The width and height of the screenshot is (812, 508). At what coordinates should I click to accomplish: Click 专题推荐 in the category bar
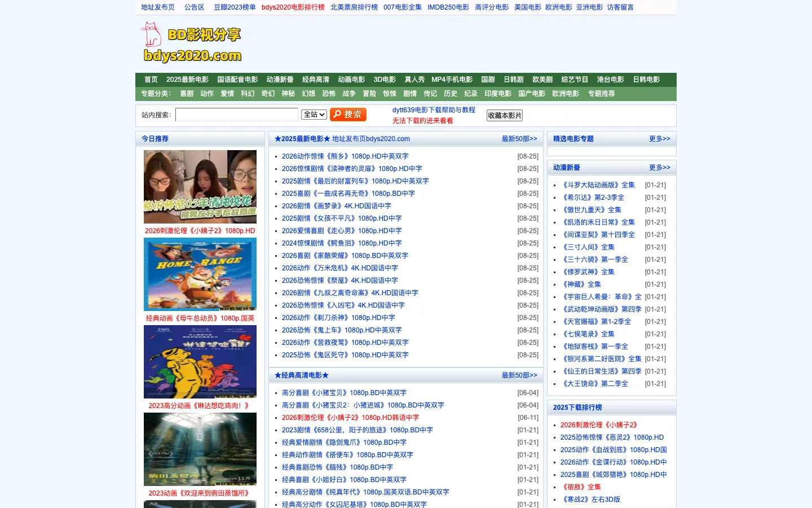(x=601, y=94)
